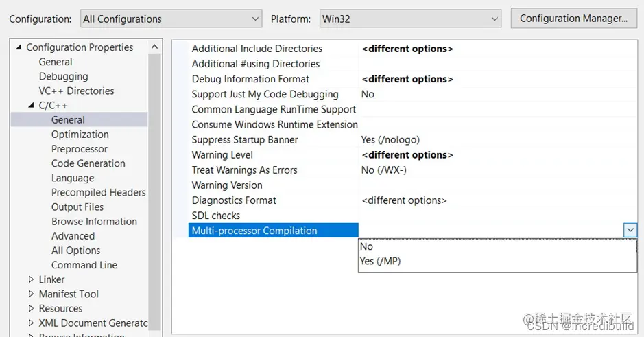This screenshot has width=644, height=337.
Task: Select the All Options page
Action: 75,251
